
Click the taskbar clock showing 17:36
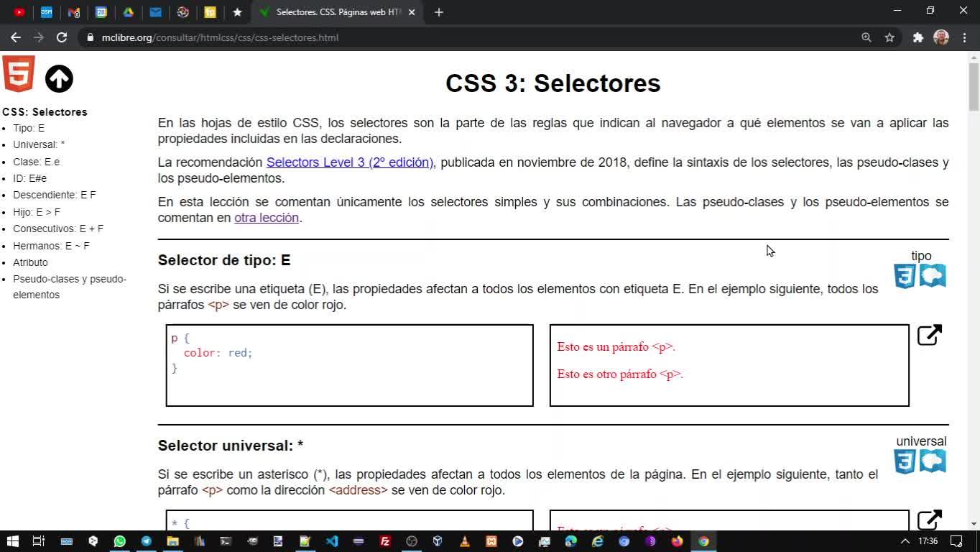(x=928, y=541)
